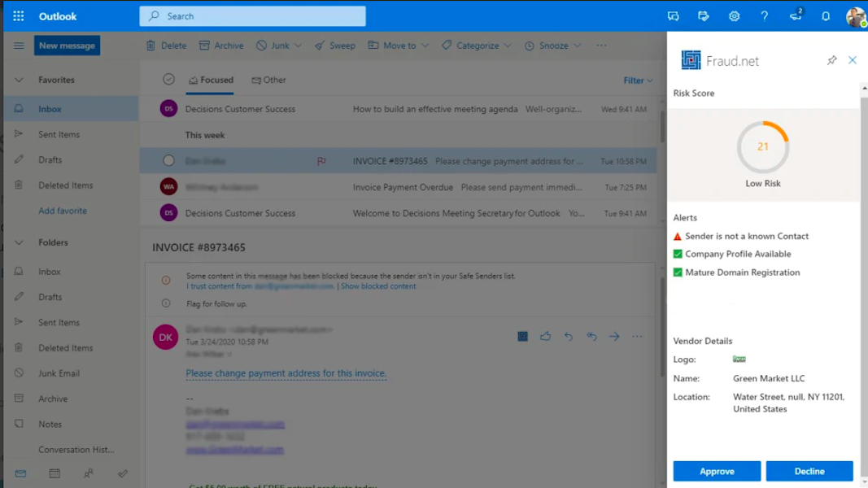Open Outlook settings gear
This screenshot has width=868, height=488.
734,16
